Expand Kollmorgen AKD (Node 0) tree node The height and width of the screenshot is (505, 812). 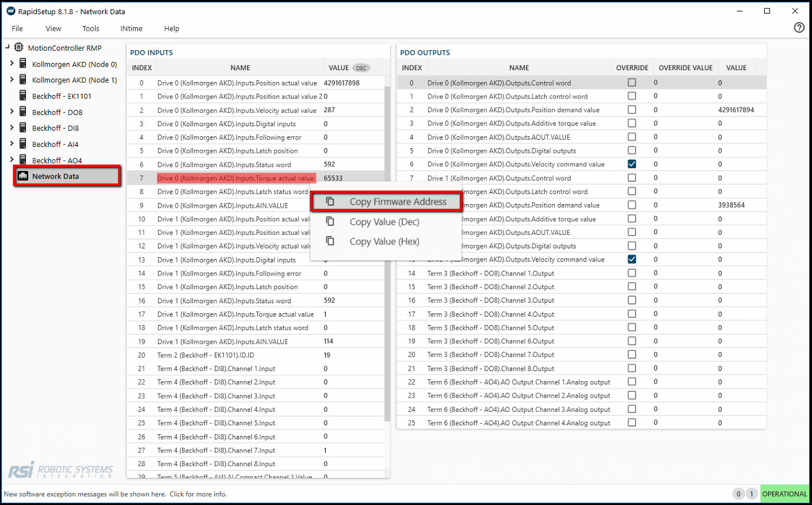(12, 64)
